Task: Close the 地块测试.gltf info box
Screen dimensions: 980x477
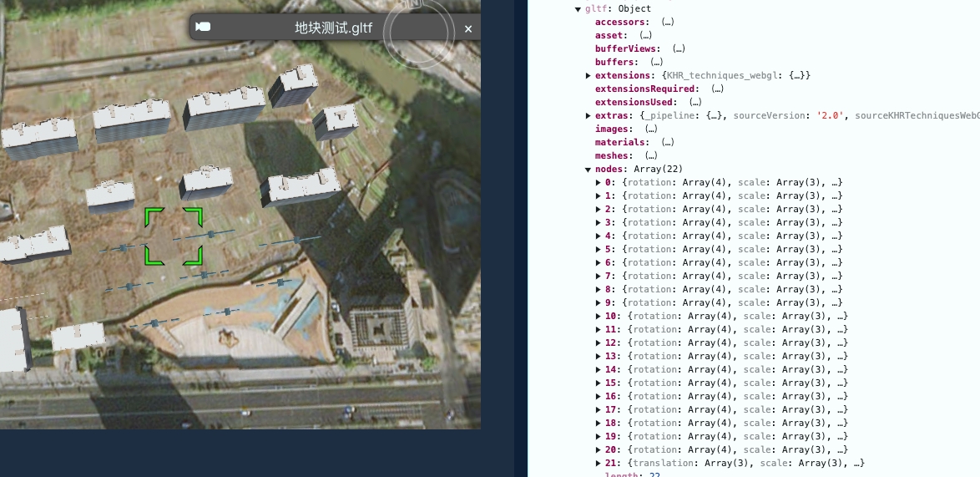Action: [468, 29]
